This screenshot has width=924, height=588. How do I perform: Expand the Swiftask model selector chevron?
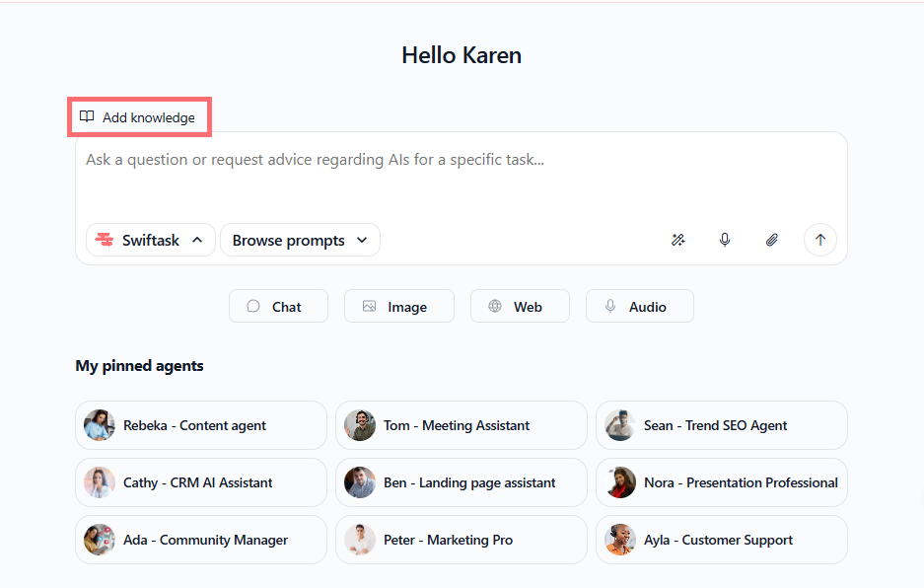pyautogui.click(x=197, y=240)
